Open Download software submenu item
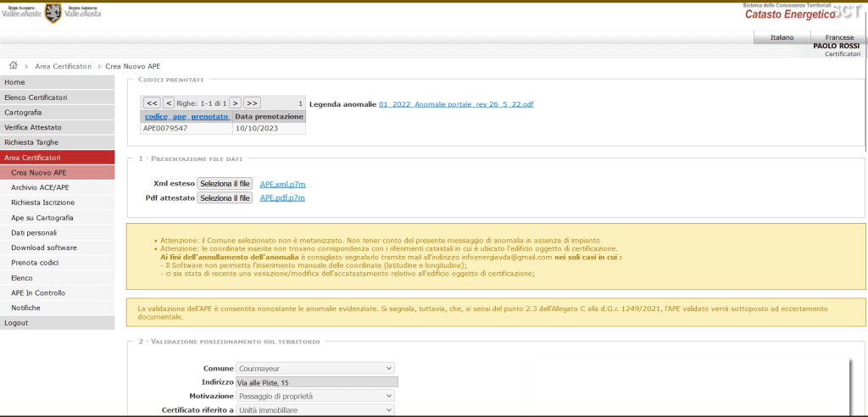Viewport: 868px width, 417px height. pyautogui.click(x=58, y=247)
